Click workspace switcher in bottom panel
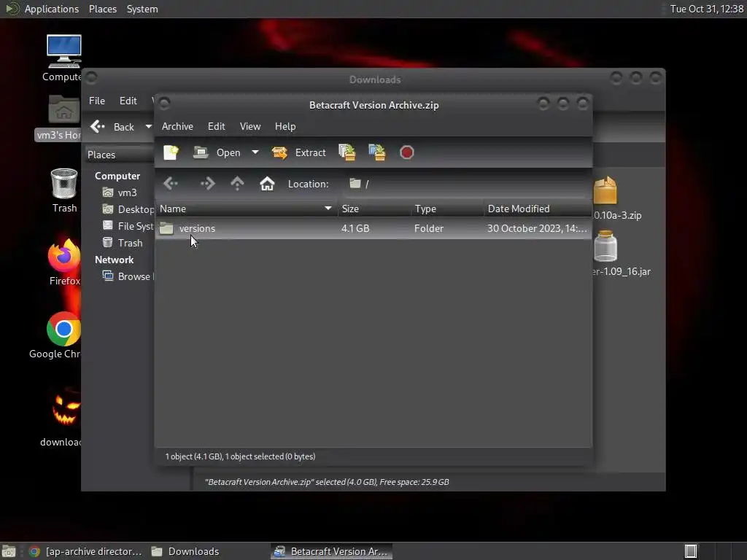Image resolution: width=747 pixels, height=560 pixels. point(691,551)
